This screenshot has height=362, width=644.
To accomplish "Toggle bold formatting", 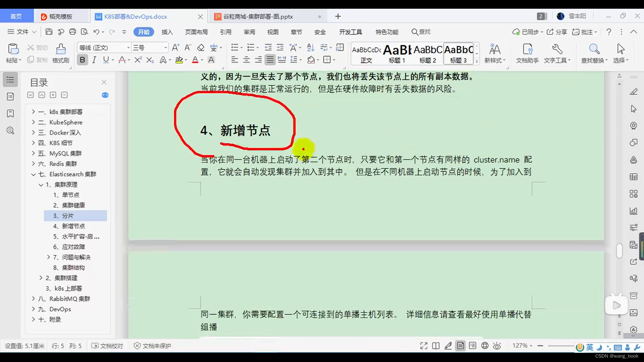I will click(82, 60).
